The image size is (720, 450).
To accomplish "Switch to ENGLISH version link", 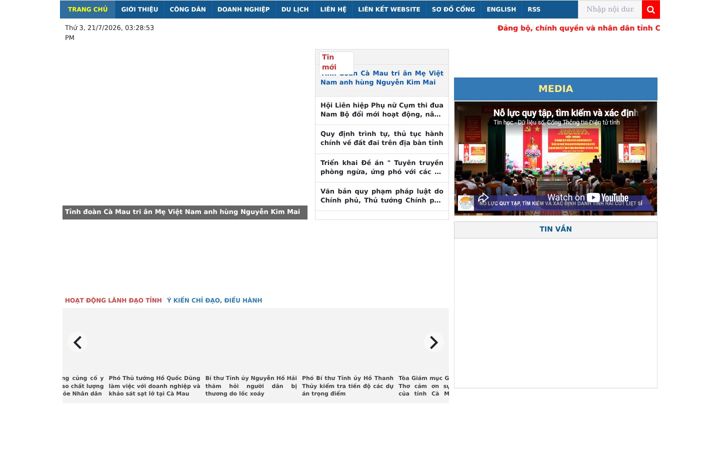I will pyautogui.click(x=501, y=9).
